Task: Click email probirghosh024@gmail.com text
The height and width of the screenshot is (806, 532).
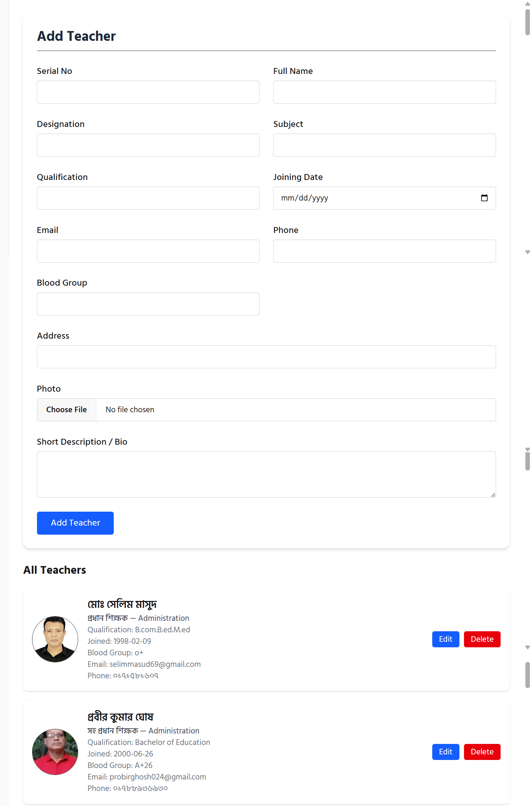Action: click(x=158, y=777)
